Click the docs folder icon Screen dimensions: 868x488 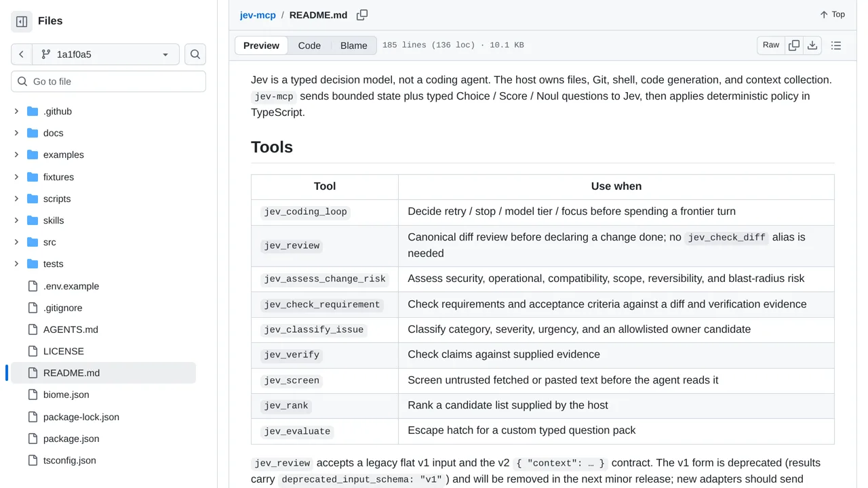pyautogui.click(x=33, y=133)
